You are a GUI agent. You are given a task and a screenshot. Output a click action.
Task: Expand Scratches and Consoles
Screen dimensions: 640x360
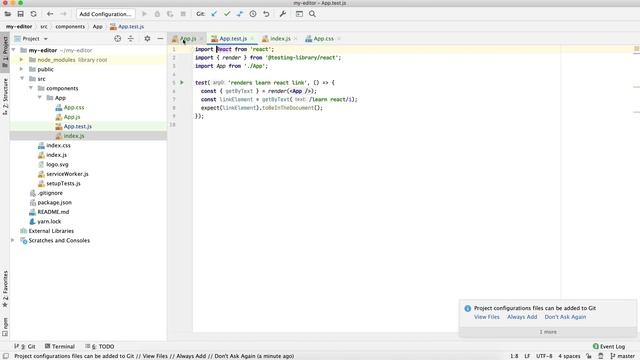pos(13,240)
